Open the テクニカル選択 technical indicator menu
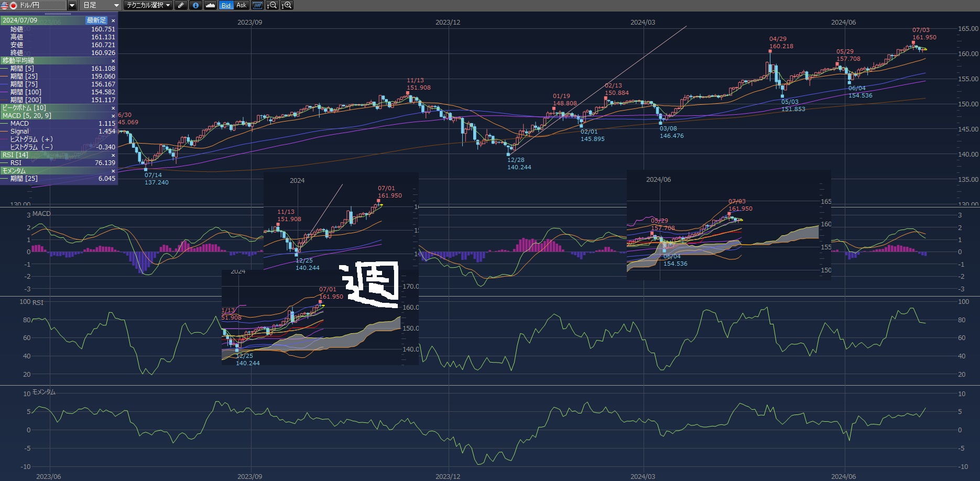980x481 pixels. [x=149, y=5]
